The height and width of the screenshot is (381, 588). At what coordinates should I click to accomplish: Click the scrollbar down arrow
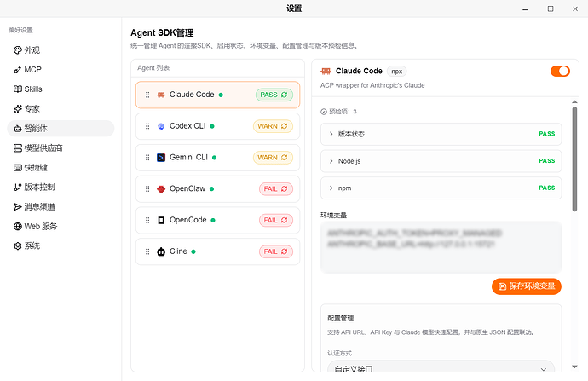click(574, 367)
